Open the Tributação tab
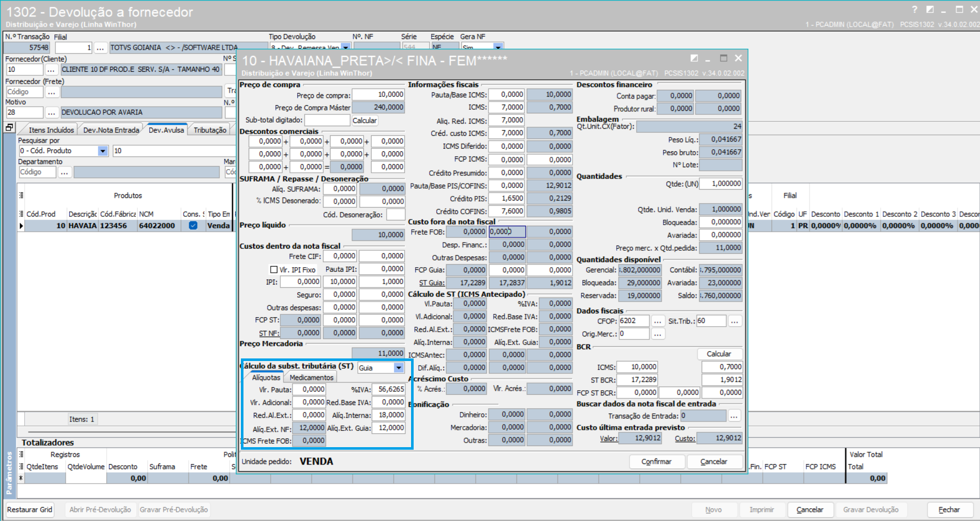Screen dimensions: 980x521 pyautogui.click(x=210, y=130)
